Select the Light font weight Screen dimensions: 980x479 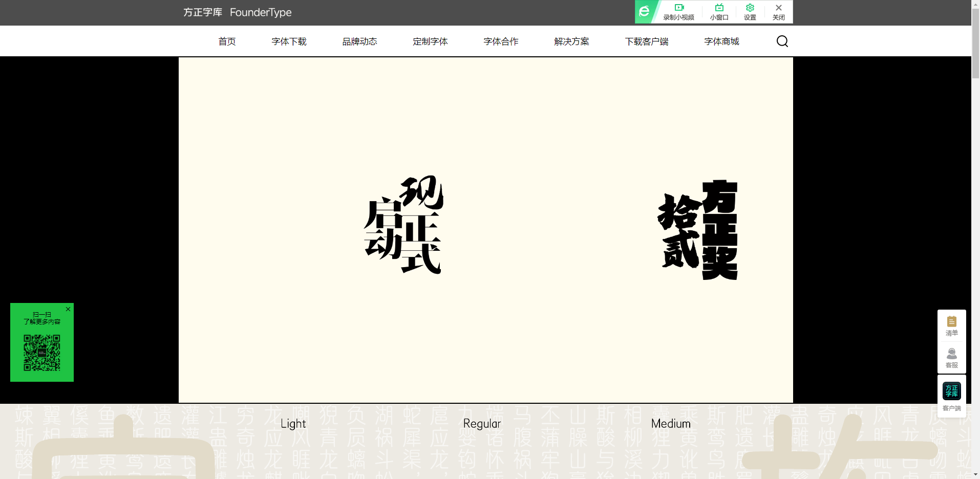coord(293,423)
